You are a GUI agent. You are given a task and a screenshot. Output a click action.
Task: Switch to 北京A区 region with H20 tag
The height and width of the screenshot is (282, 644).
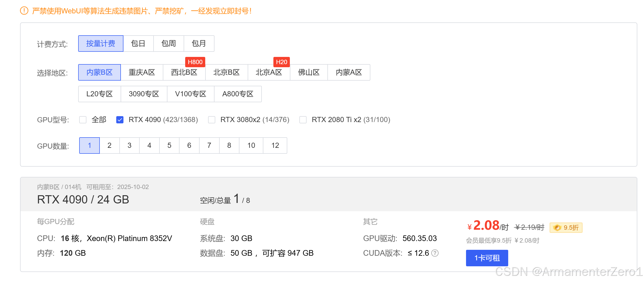tap(269, 72)
